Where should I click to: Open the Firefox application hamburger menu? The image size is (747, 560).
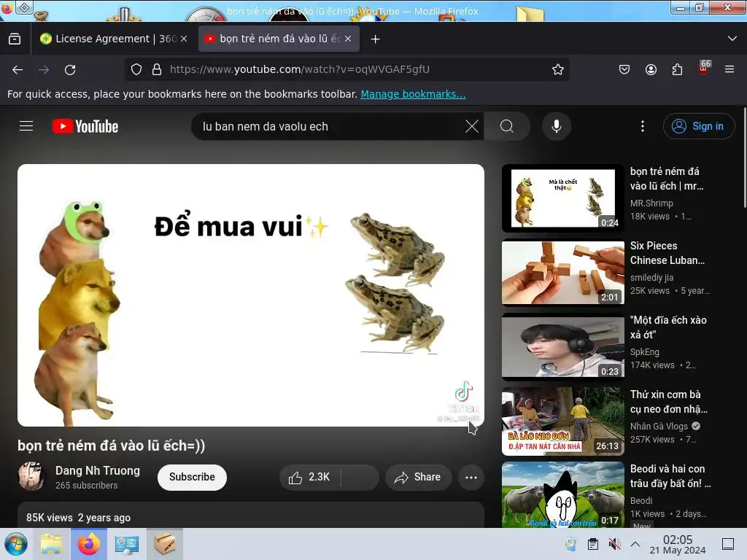(729, 69)
